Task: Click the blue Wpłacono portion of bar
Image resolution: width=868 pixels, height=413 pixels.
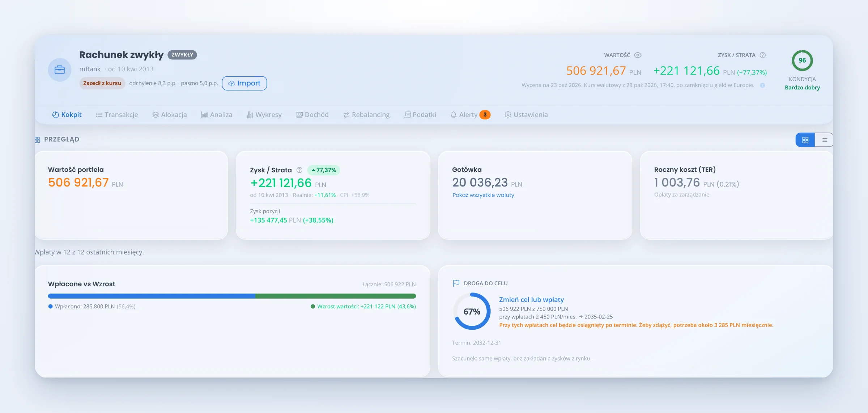Action: pyautogui.click(x=152, y=296)
